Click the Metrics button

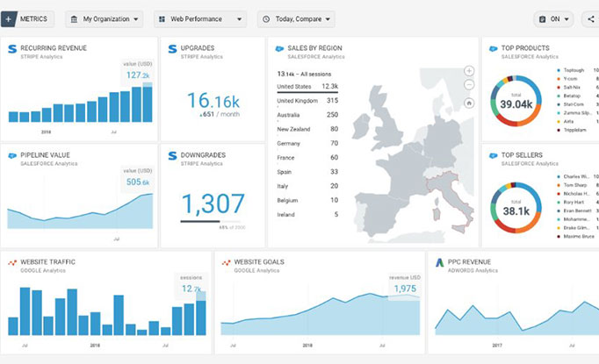[33, 18]
